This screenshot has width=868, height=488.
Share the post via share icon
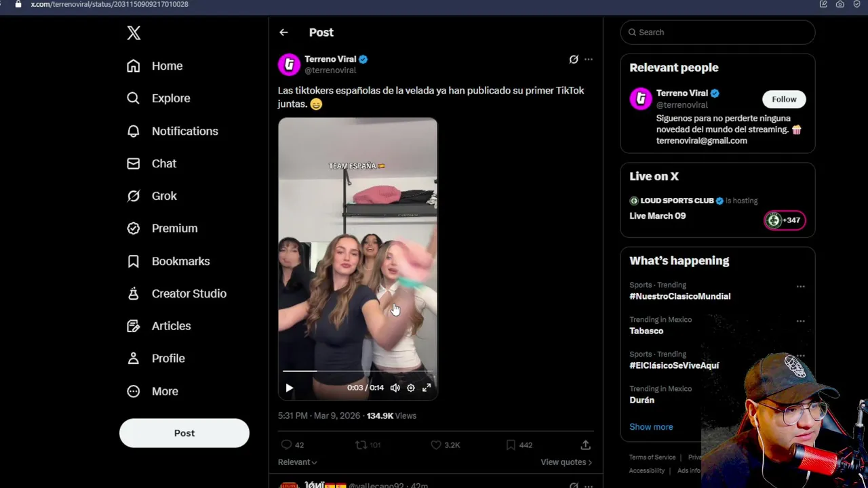[585, 445]
